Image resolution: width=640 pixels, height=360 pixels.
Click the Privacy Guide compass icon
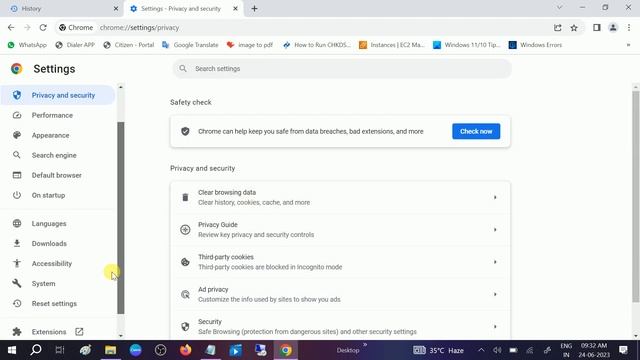(185, 229)
